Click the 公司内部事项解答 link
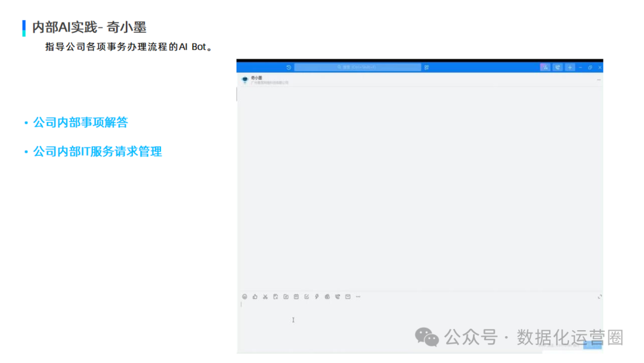644x363 pixels. pos(80,122)
